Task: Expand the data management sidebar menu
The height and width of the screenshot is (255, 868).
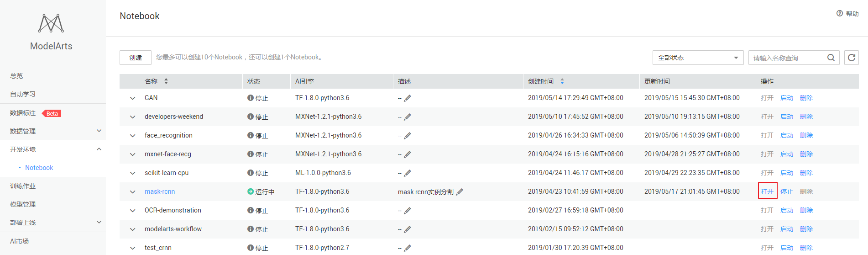Action: 99,131
